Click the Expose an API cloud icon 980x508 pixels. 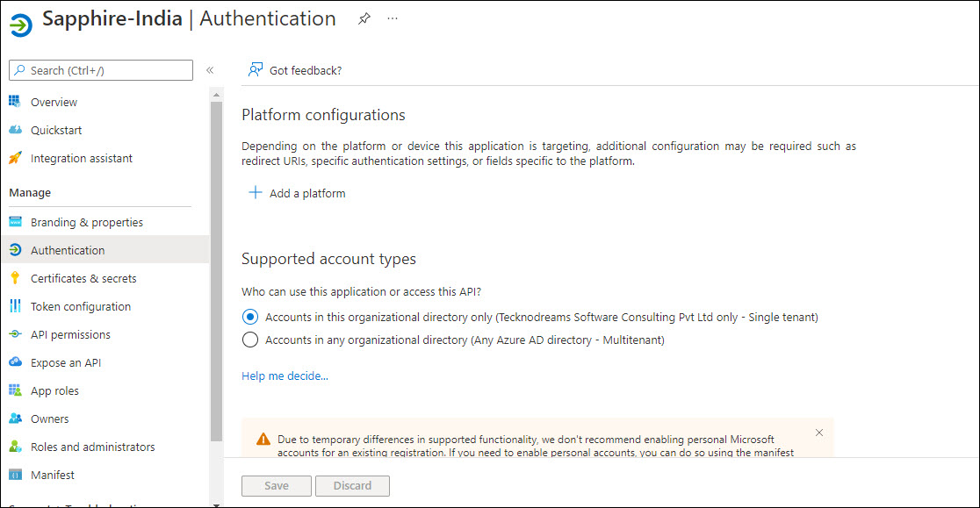[x=15, y=362]
